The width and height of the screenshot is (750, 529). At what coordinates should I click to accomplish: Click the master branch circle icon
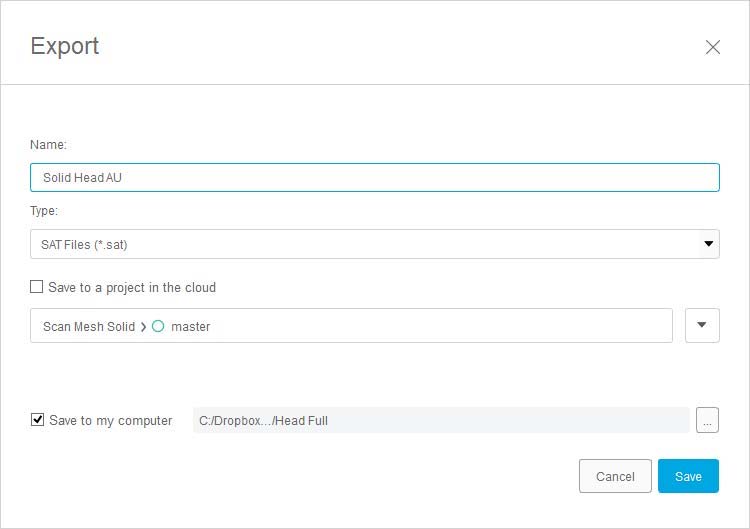click(158, 326)
